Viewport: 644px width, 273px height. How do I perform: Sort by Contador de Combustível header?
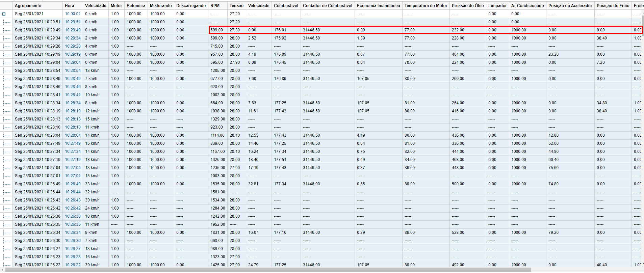[327, 6]
